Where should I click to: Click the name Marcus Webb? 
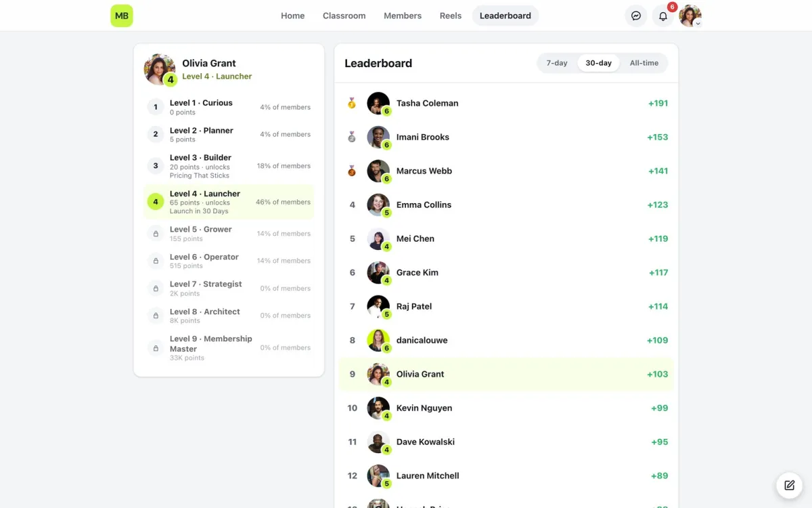pos(424,171)
